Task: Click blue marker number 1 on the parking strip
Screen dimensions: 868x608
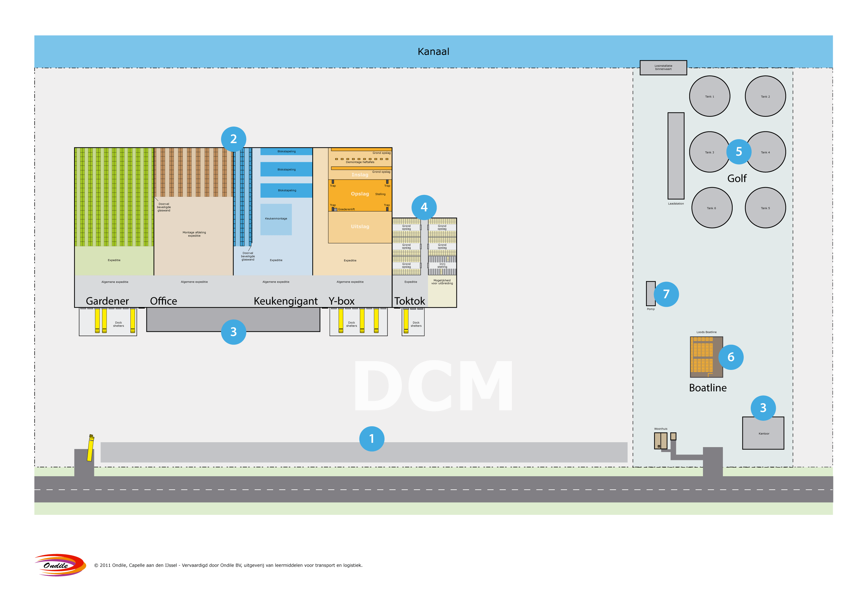Action: pyautogui.click(x=372, y=439)
